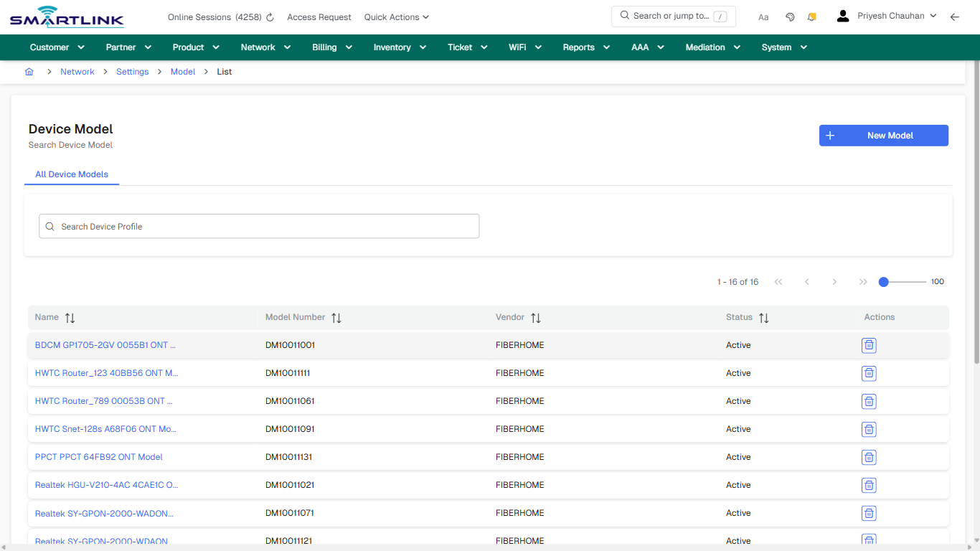Open the WiFi menu item
Viewport: 980px width, 551px height.
coord(524,47)
